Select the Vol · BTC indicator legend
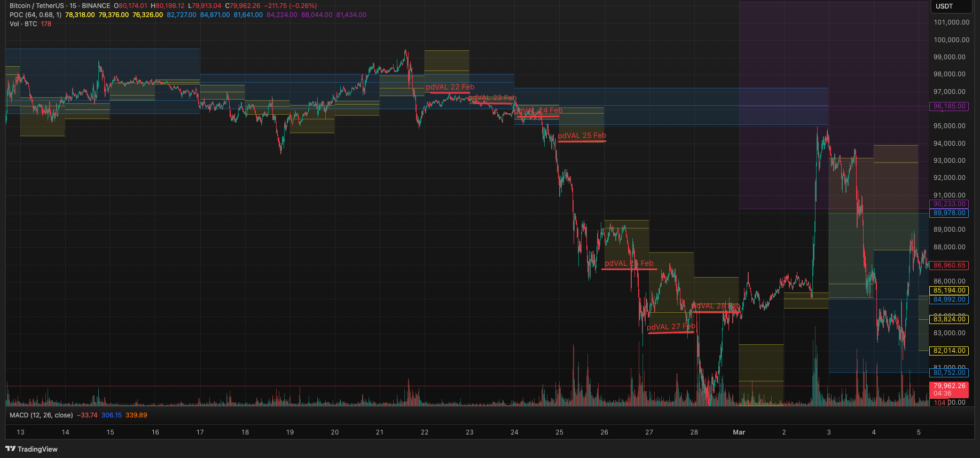Screen dimensions: 980x458 (x=23, y=24)
